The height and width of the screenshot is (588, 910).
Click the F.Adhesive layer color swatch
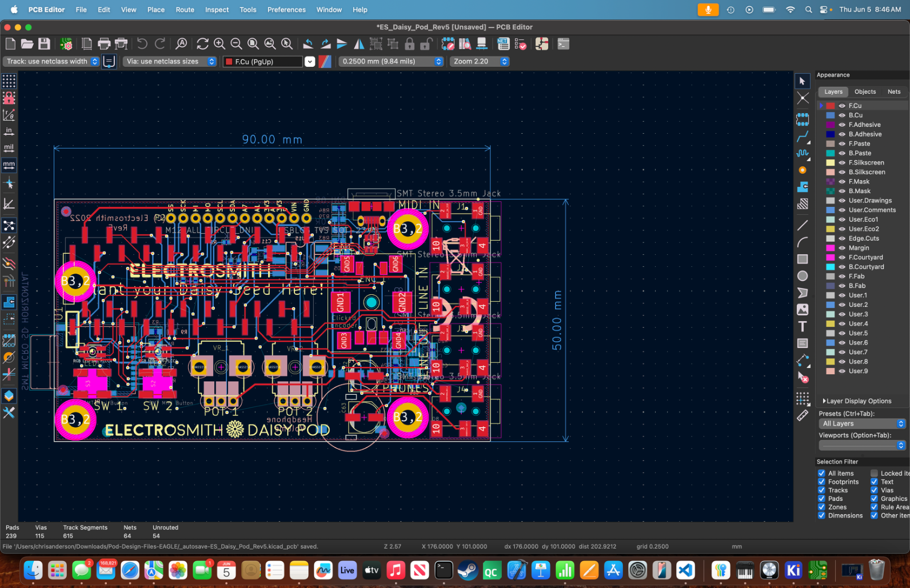830,125
